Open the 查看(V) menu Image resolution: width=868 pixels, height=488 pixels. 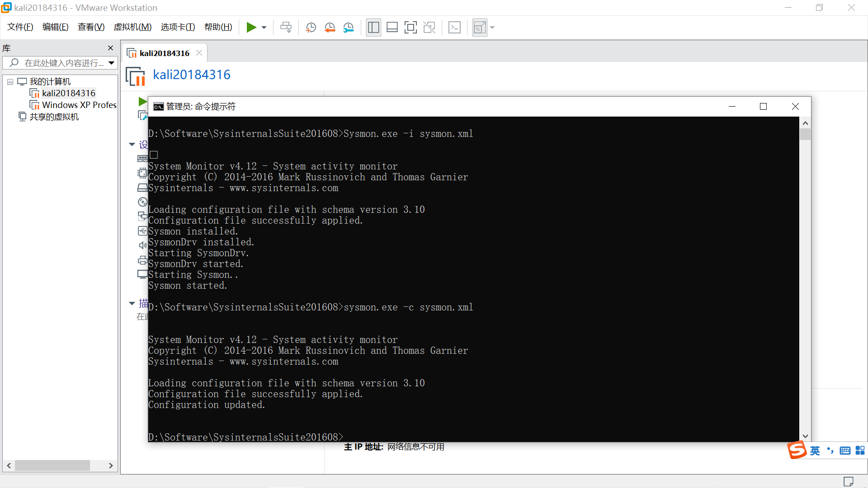[91, 27]
